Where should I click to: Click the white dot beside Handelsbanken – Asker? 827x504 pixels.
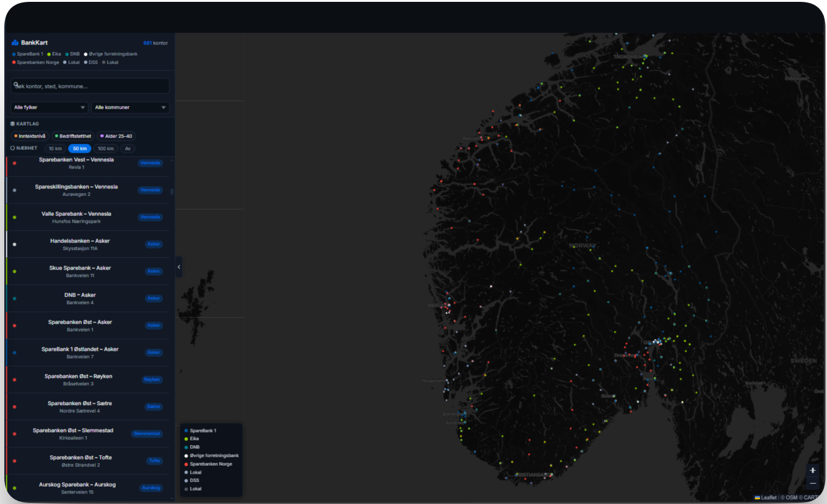[14, 244]
